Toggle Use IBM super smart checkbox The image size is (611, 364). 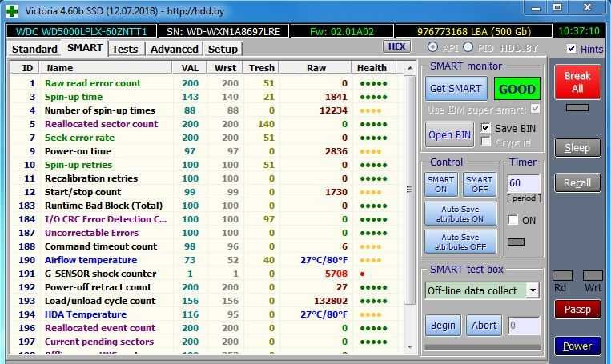(x=536, y=110)
